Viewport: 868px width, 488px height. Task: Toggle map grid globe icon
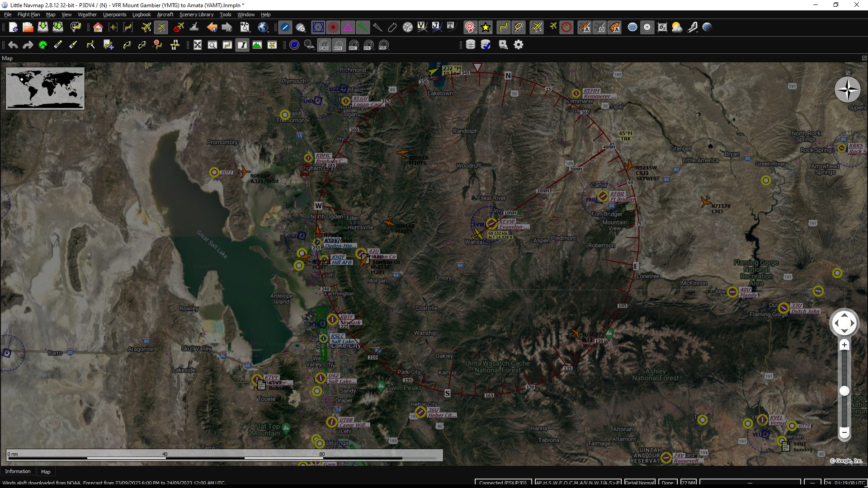(632, 28)
